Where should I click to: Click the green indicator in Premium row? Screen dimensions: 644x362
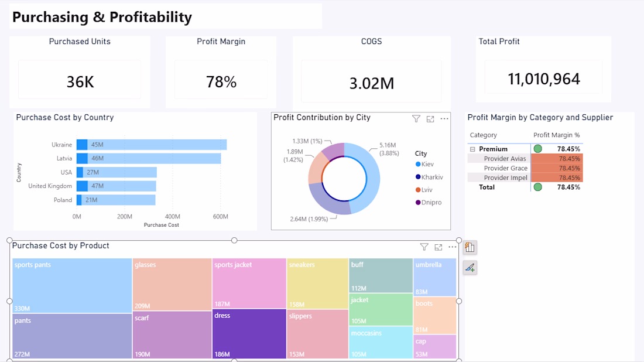[537, 149]
